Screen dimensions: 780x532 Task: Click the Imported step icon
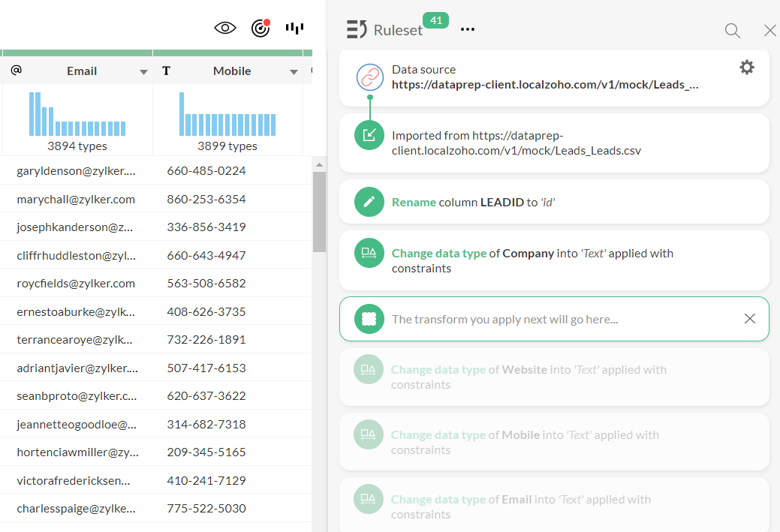tap(369, 135)
